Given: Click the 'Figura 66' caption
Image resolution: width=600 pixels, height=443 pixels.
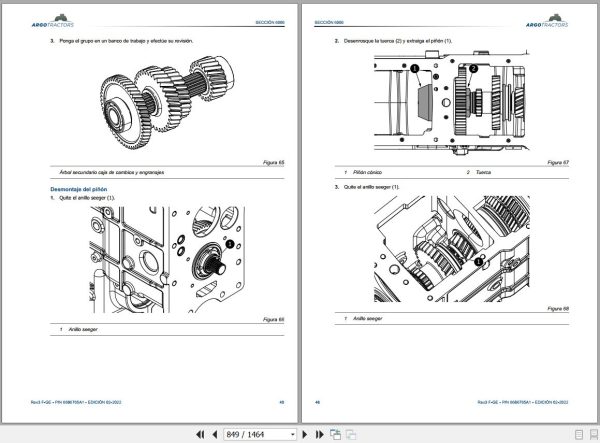Looking at the screenshot, I should pyautogui.click(x=274, y=319).
